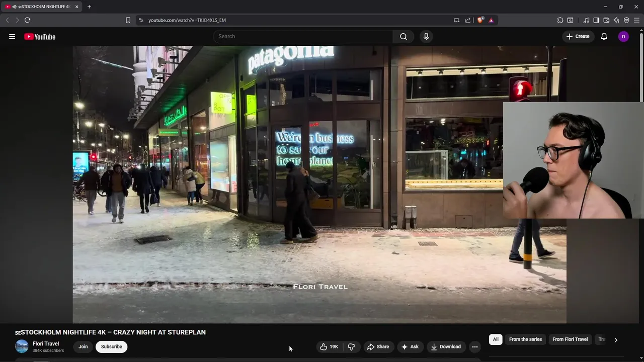
Task: Open the notifications bell
Action: [x=604, y=36]
